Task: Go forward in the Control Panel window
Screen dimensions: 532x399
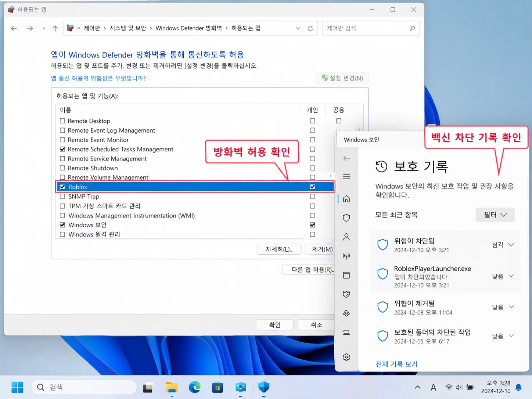Action: 30,28
